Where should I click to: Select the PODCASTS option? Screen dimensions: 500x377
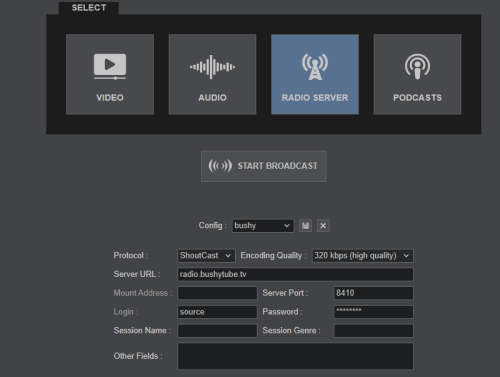click(x=417, y=74)
